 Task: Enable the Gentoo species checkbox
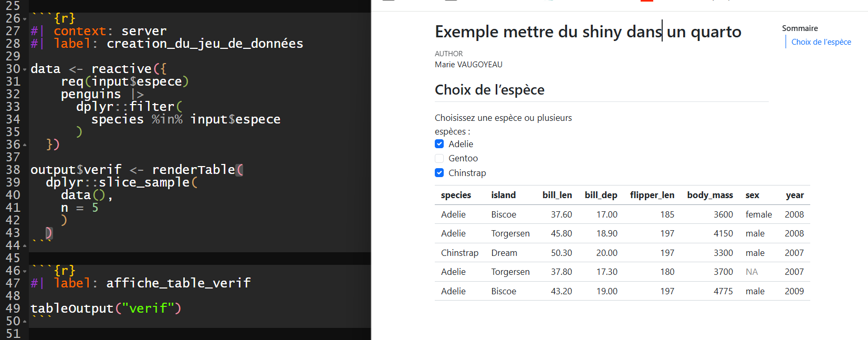click(440, 158)
